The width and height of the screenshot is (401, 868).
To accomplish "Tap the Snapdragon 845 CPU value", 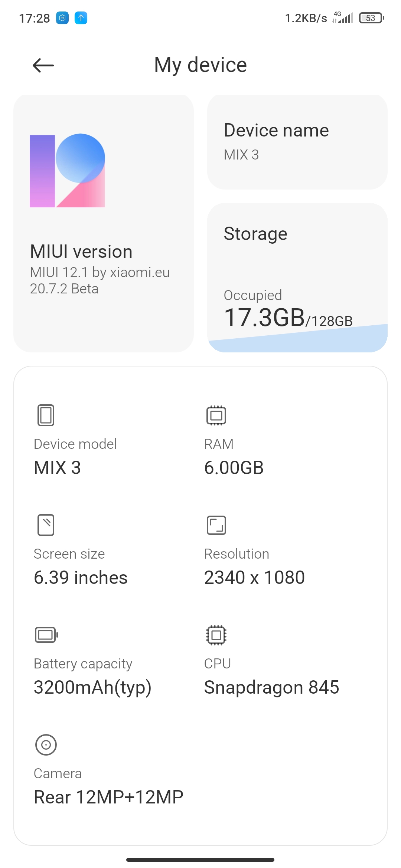I will point(271,687).
